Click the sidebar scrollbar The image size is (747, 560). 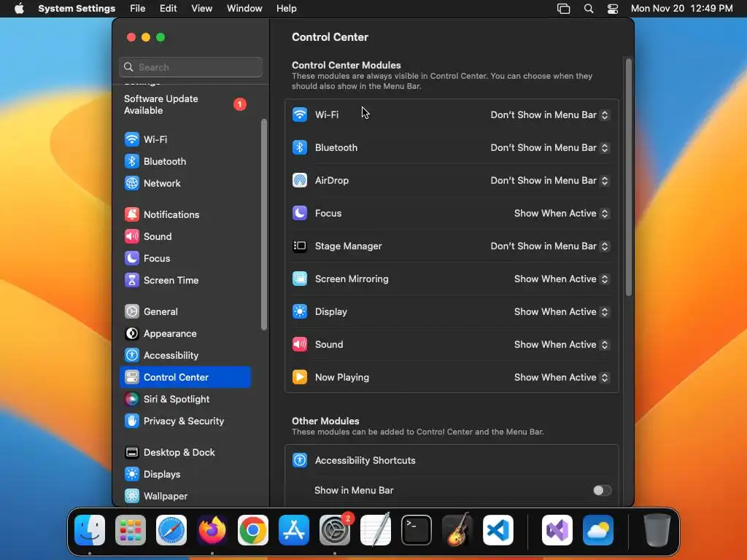(x=264, y=225)
